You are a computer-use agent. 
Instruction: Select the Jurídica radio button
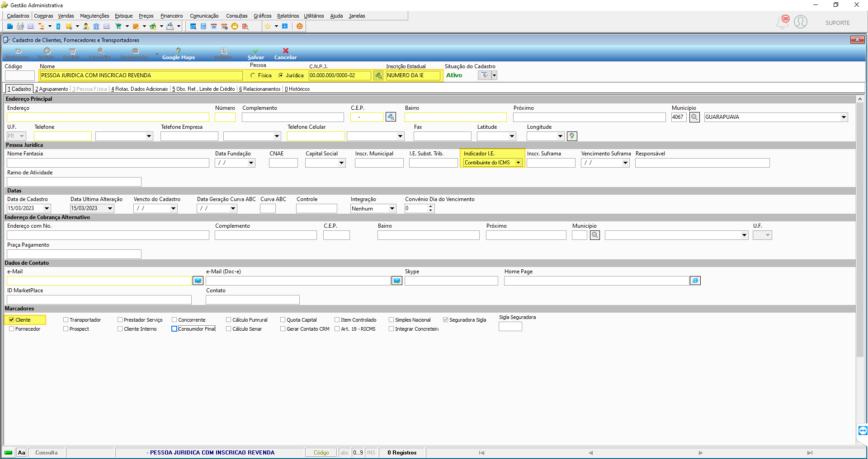[x=281, y=75]
